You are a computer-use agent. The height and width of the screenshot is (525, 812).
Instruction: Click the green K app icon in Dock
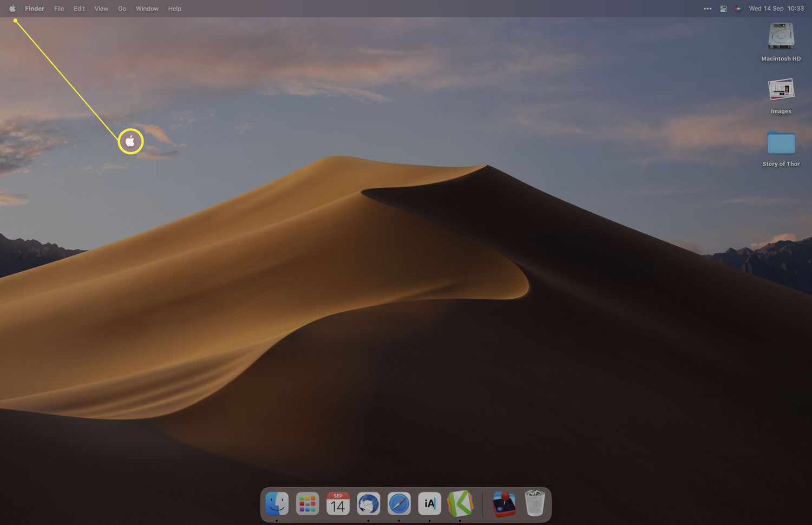coord(460,504)
